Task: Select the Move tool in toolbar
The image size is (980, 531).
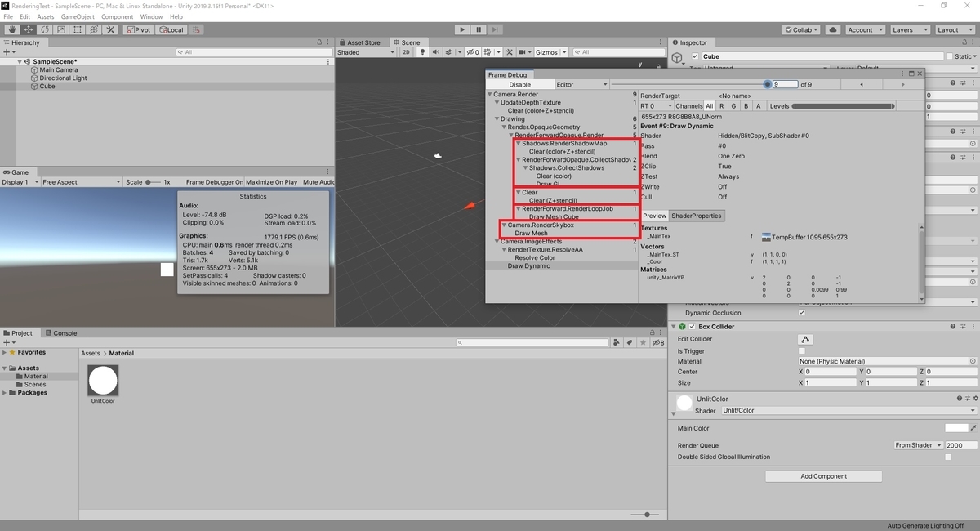Action: [29, 29]
